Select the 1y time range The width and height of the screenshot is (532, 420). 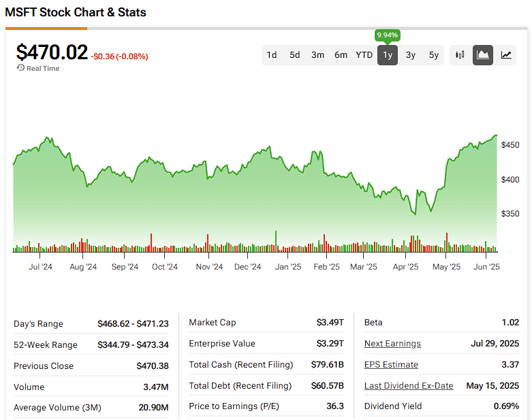point(388,55)
